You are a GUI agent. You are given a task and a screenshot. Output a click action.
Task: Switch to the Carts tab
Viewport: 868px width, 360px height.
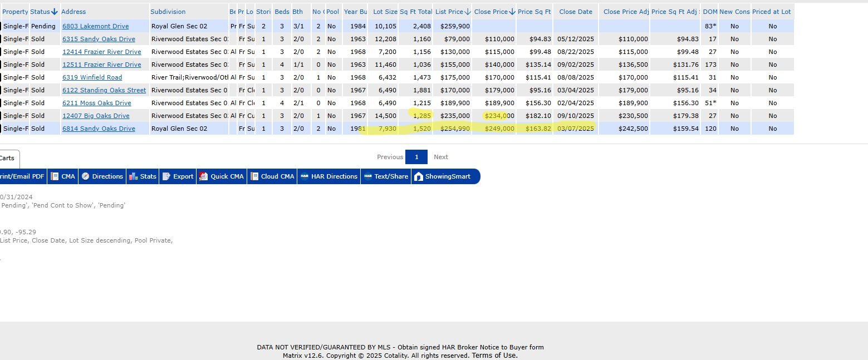(x=7, y=159)
